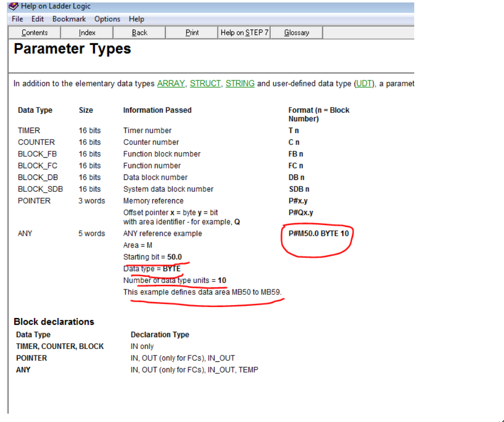Click 'Starting bit = 50.0' text
This screenshot has height=422, width=504.
coord(153,257)
